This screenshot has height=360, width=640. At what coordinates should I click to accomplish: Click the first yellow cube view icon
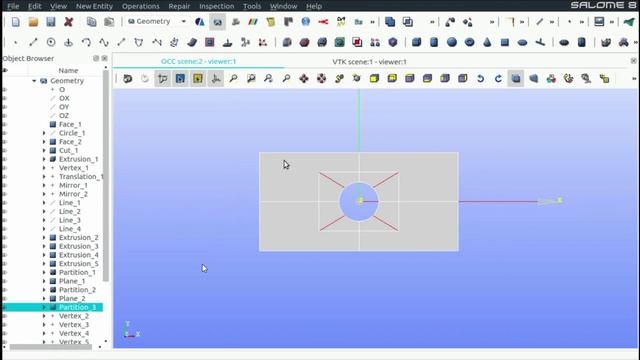pyautogui.click(x=374, y=78)
